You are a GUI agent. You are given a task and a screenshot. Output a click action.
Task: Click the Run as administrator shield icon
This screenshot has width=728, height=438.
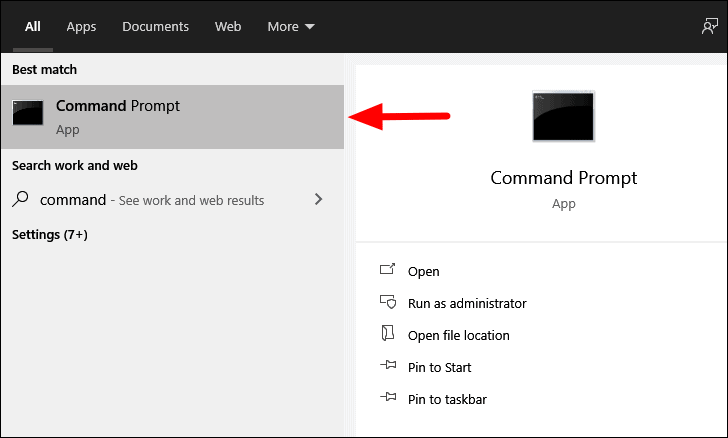coord(388,302)
